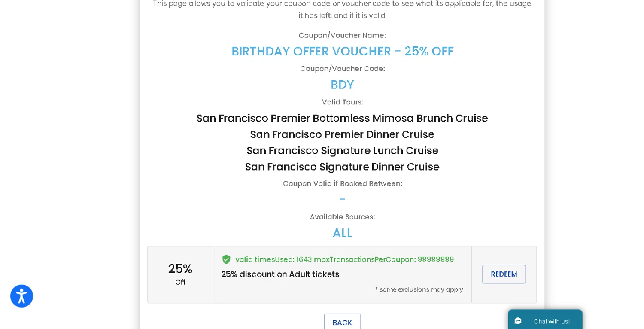Click the ALL available sources value
644x329 pixels.
[x=342, y=233]
